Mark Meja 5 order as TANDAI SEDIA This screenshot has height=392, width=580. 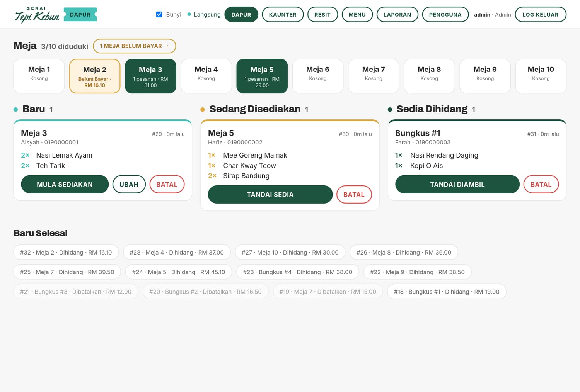pos(270,195)
